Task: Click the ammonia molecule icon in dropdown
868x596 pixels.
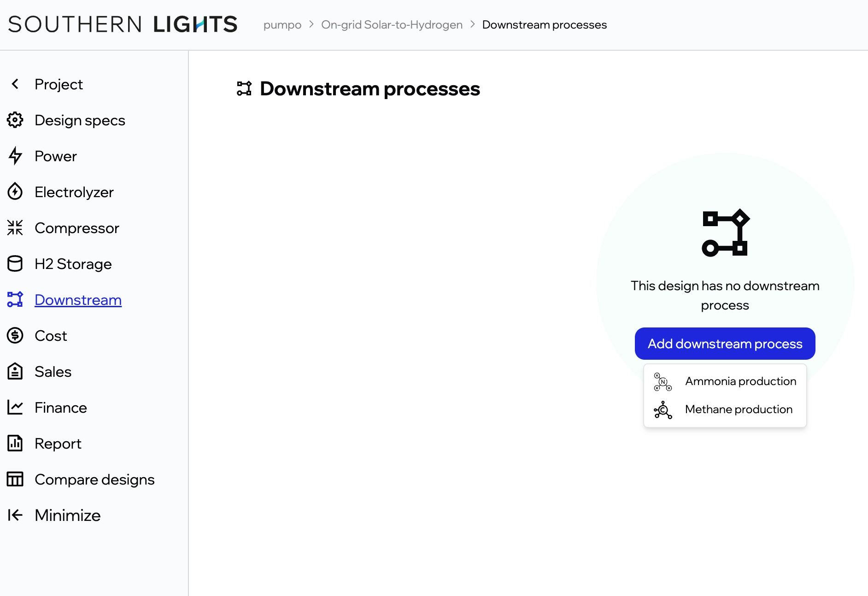Action: pyautogui.click(x=663, y=382)
